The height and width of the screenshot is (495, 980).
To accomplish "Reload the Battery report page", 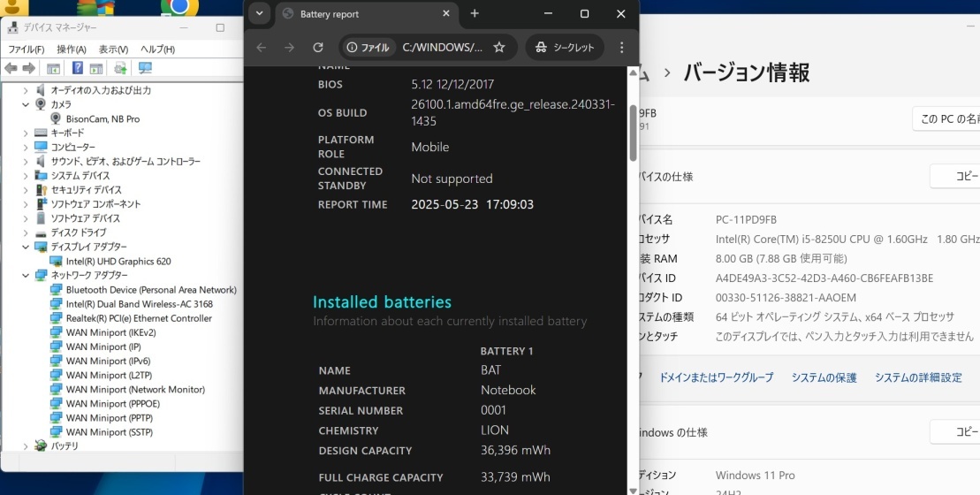I will click(x=318, y=48).
